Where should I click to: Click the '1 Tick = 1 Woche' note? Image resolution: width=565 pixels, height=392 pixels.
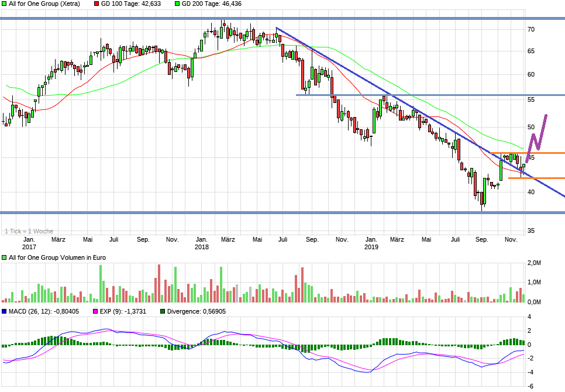pyautogui.click(x=29, y=231)
